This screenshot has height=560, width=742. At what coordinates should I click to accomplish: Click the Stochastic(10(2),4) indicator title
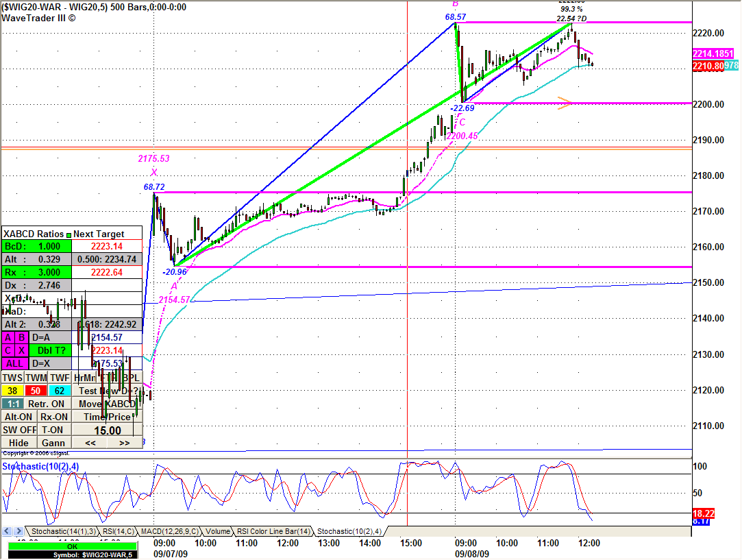[x=40, y=466]
